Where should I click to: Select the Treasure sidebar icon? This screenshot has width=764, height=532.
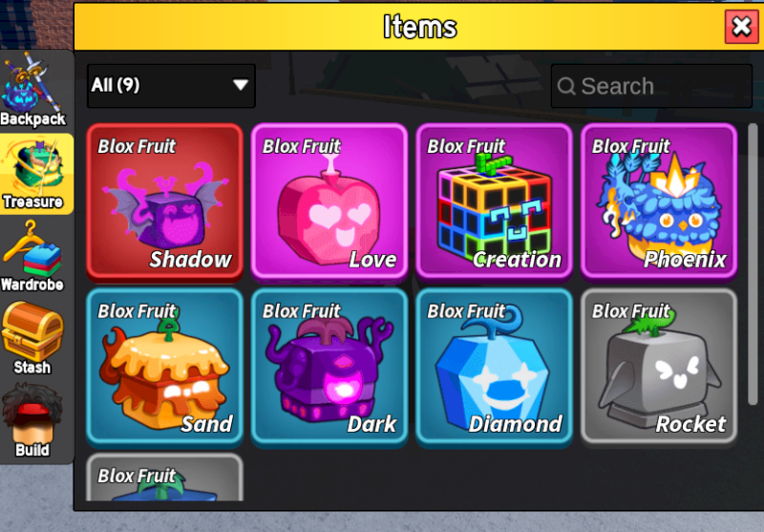pyautogui.click(x=36, y=174)
